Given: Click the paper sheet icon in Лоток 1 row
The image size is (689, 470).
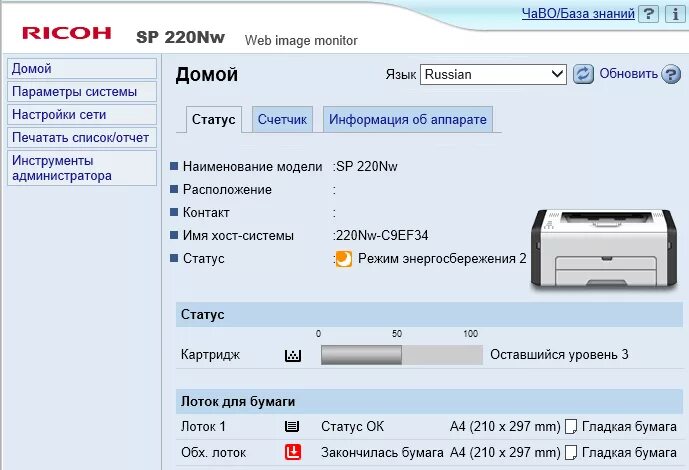Looking at the screenshot, I should click(x=570, y=426).
